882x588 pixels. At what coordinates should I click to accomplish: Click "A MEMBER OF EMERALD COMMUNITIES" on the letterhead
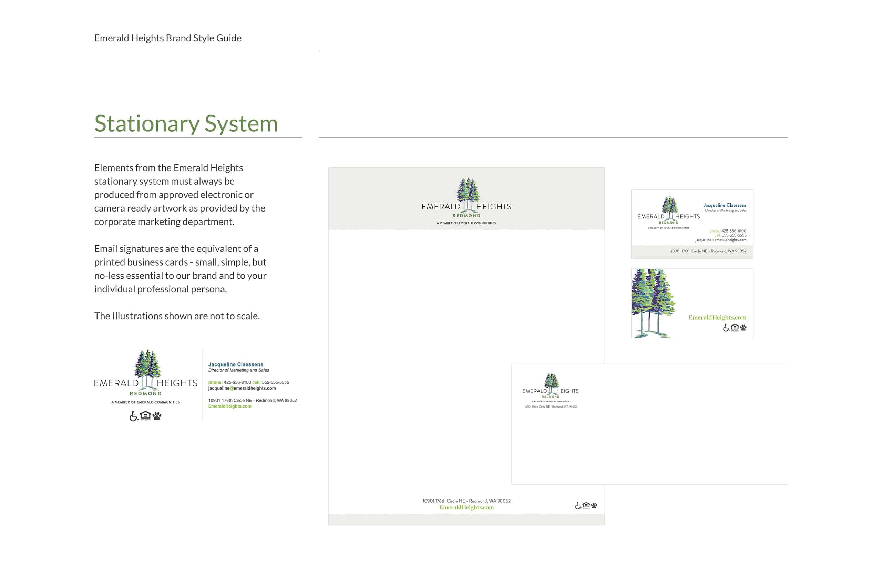pos(466,223)
